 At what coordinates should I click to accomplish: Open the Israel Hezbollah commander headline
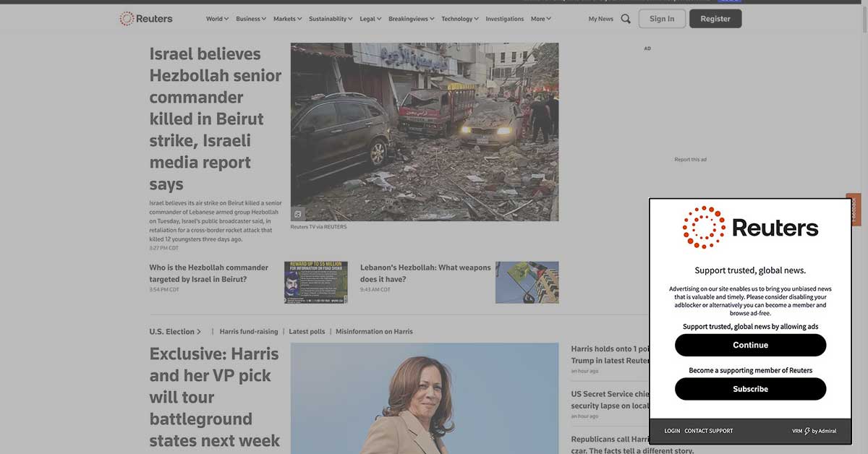[216, 119]
